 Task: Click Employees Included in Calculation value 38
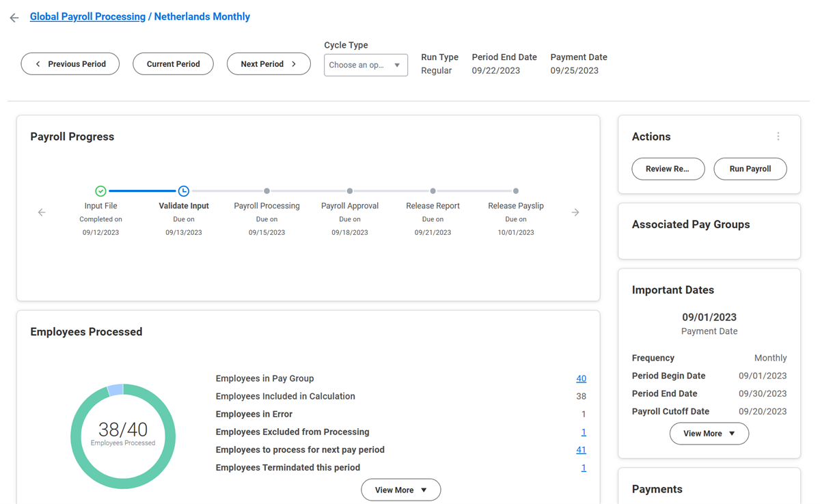tap(581, 396)
